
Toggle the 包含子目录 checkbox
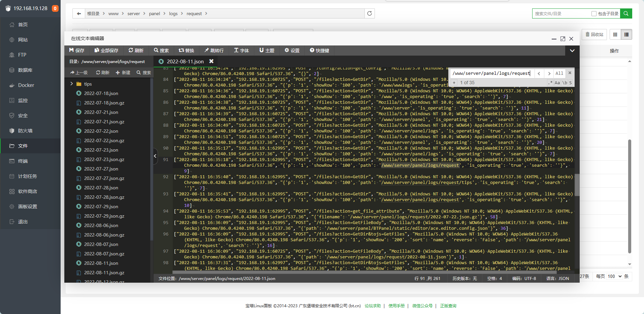(594, 13)
